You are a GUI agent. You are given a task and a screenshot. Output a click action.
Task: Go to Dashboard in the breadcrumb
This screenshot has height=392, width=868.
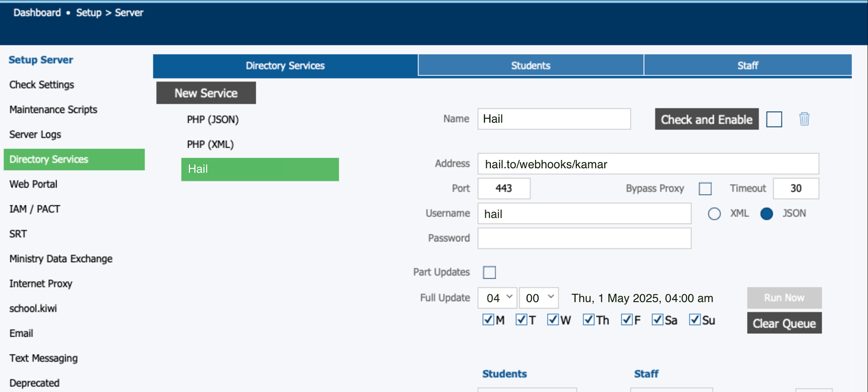(37, 13)
